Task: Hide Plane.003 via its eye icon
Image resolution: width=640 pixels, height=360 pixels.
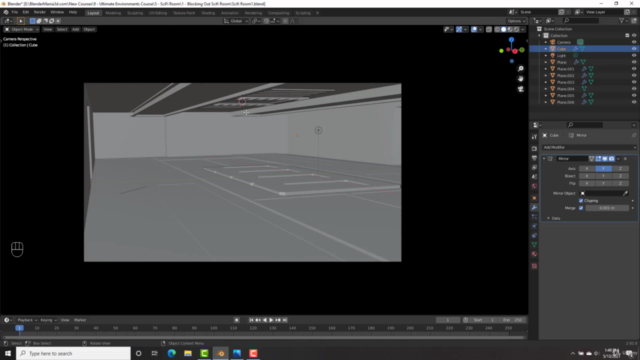Action: click(634, 82)
